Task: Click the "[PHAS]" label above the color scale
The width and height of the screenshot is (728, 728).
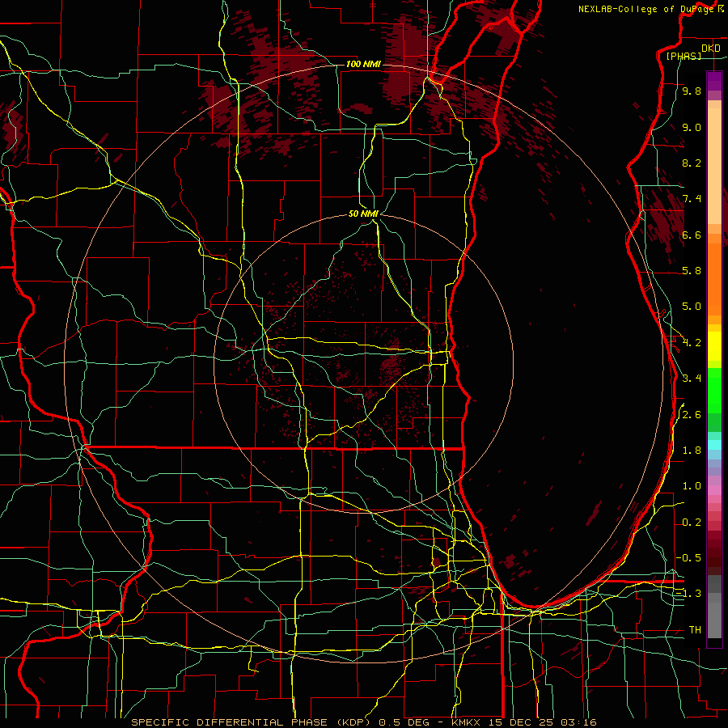Action: pos(684,56)
